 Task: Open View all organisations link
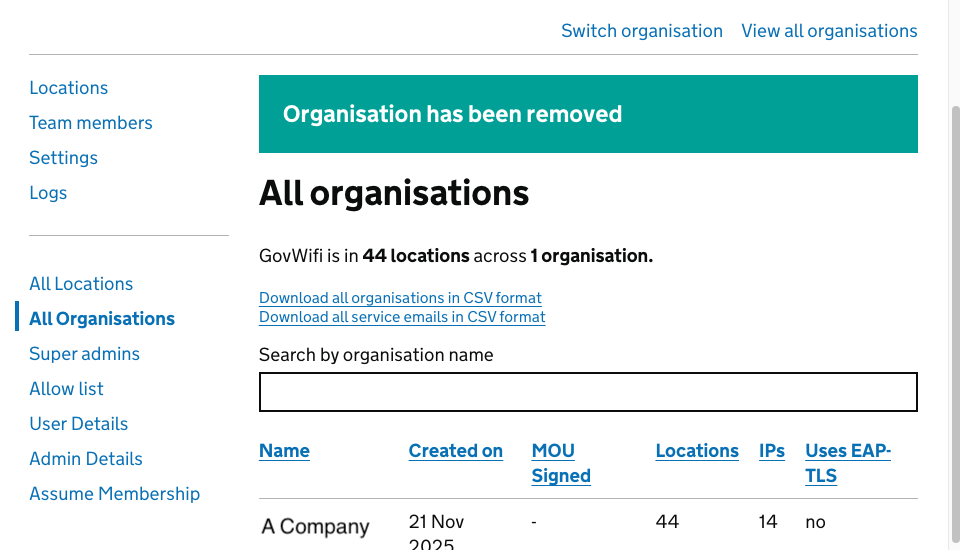pos(828,31)
